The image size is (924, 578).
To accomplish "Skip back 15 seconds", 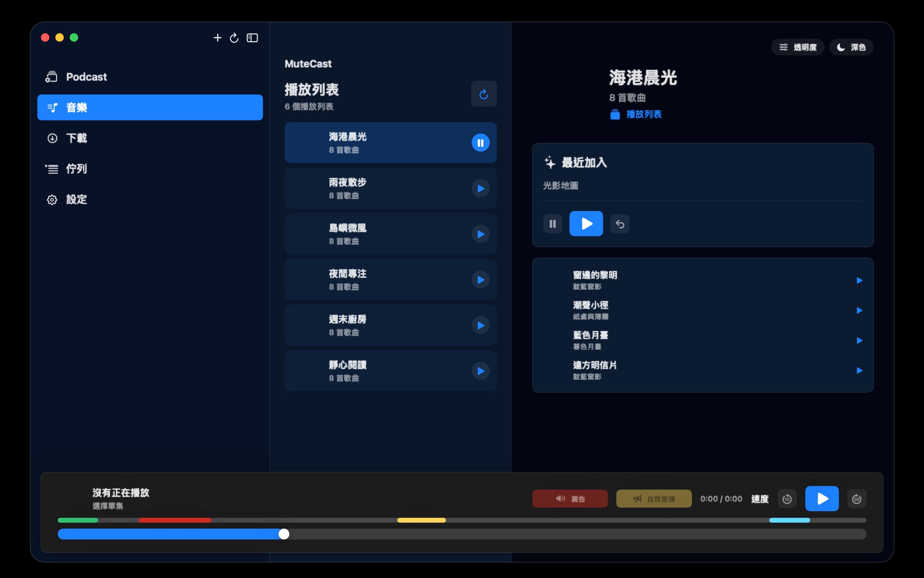I will [x=787, y=499].
